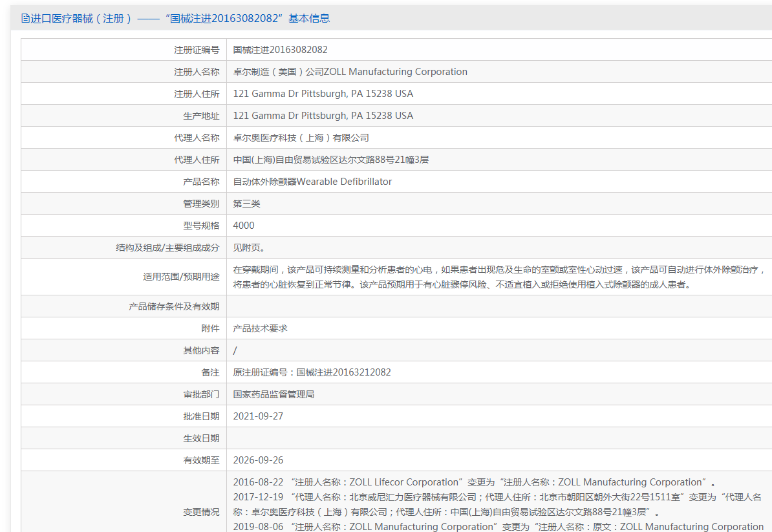The height and width of the screenshot is (532, 772).
Task: Select the model value 4000
Action: [244, 226]
